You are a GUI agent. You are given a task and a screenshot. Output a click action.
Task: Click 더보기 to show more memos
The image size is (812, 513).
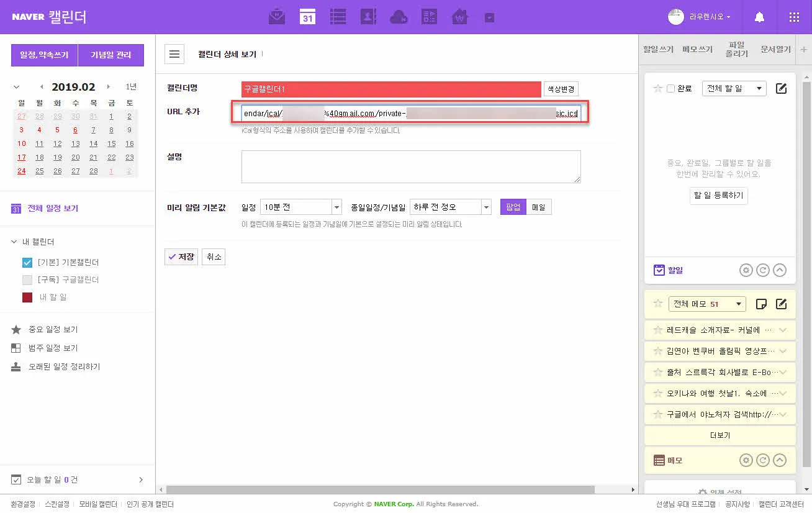coord(720,435)
